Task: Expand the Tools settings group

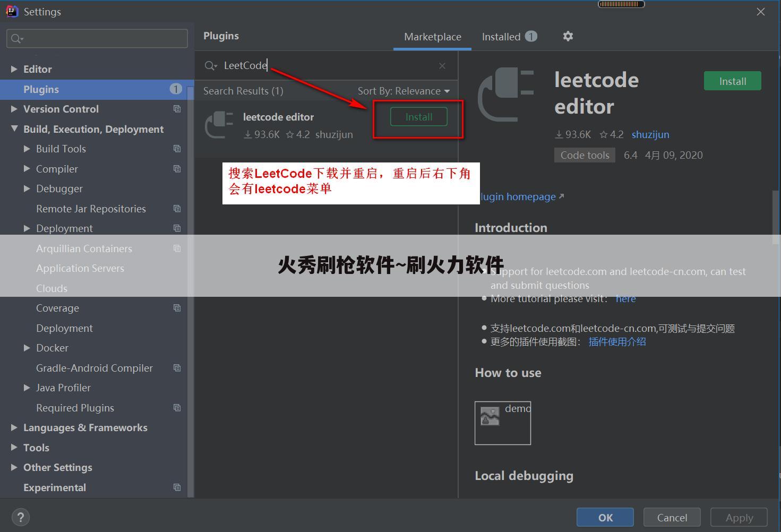Action: point(14,448)
